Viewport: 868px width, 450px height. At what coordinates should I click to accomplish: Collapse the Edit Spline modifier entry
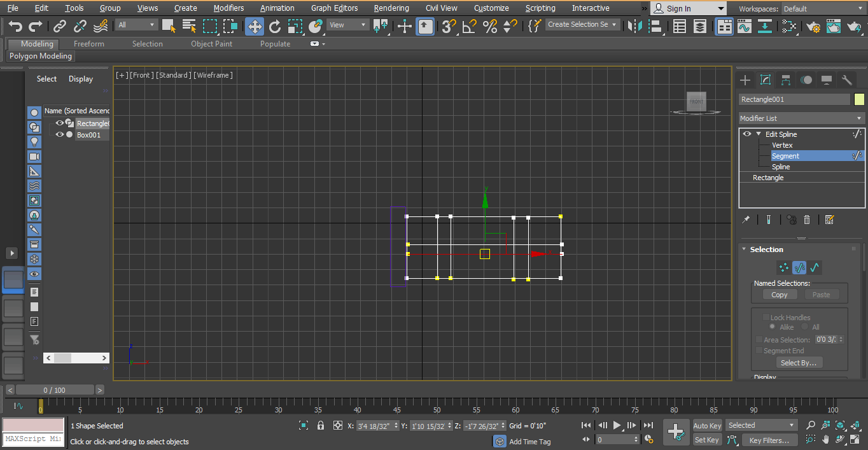tap(757, 134)
